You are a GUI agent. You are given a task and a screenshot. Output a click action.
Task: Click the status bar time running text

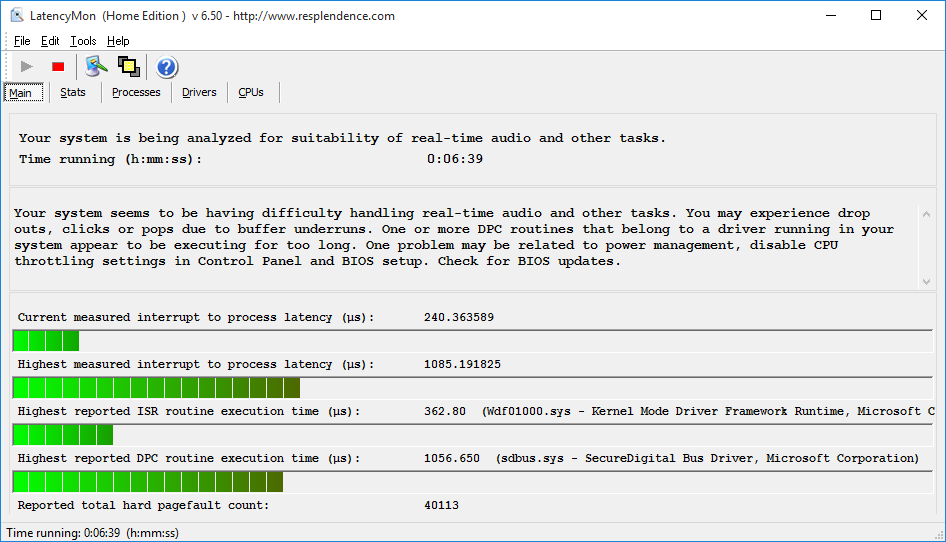pos(93,533)
